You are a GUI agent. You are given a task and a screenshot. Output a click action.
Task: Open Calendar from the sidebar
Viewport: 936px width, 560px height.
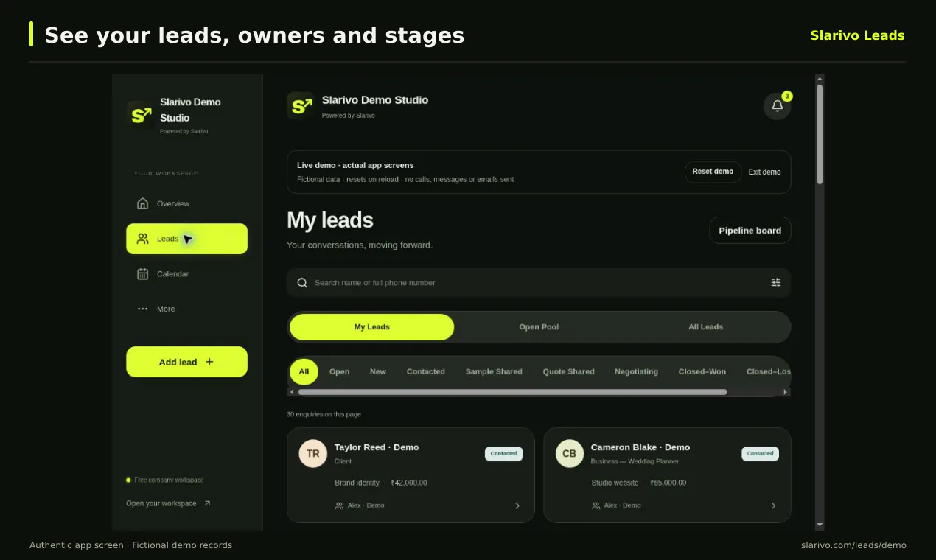click(187, 274)
